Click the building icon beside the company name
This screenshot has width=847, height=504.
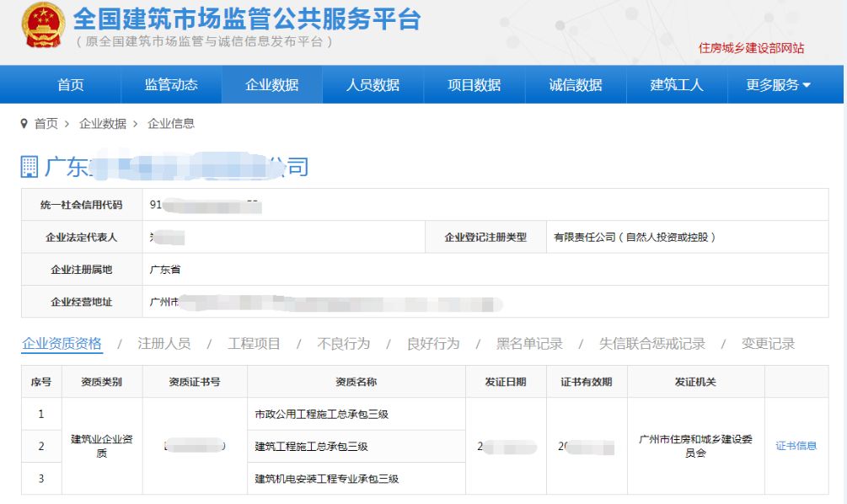pos(29,165)
